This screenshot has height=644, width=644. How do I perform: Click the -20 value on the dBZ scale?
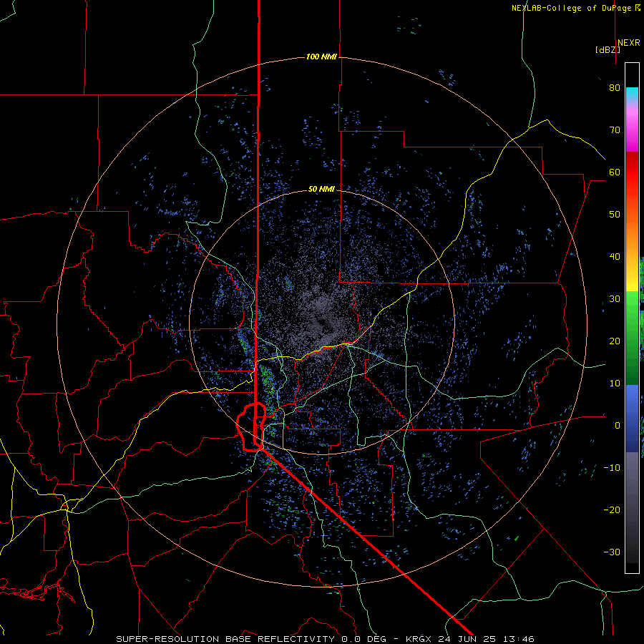(x=612, y=510)
